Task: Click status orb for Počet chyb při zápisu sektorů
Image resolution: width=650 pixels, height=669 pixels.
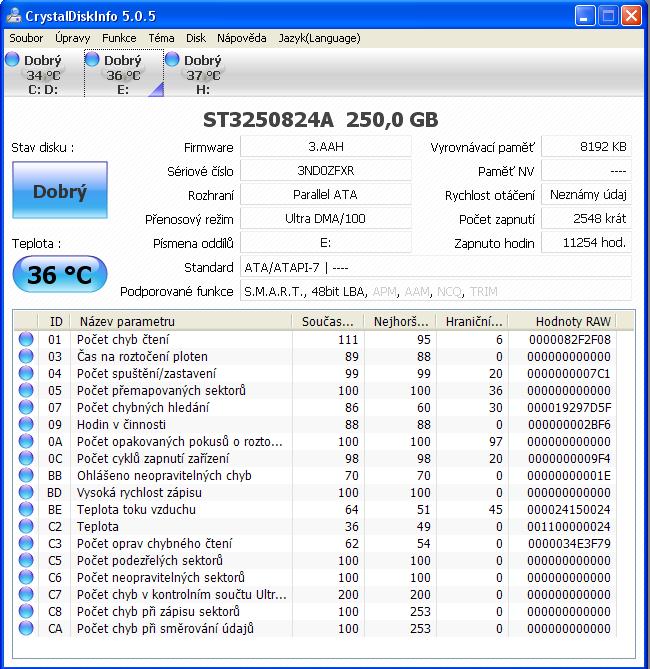Action: pyautogui.click(x=26, y=611)
